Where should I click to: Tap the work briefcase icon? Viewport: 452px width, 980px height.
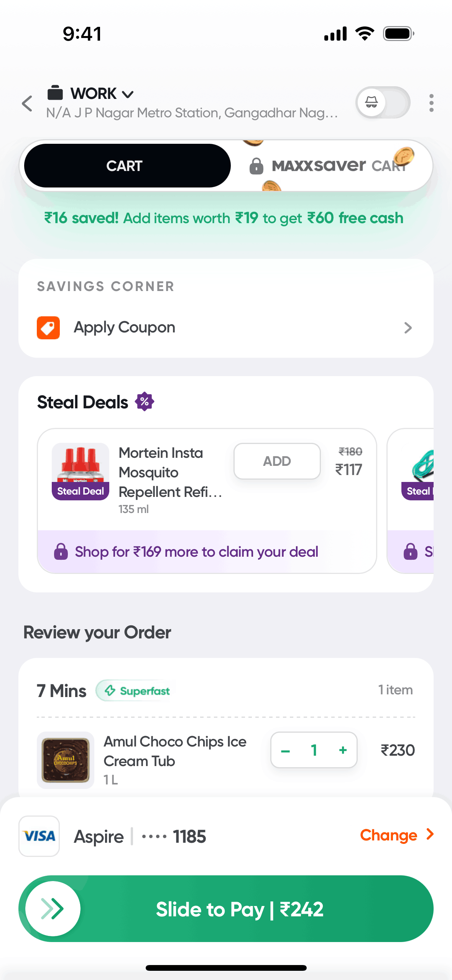(x=55, y=93)
